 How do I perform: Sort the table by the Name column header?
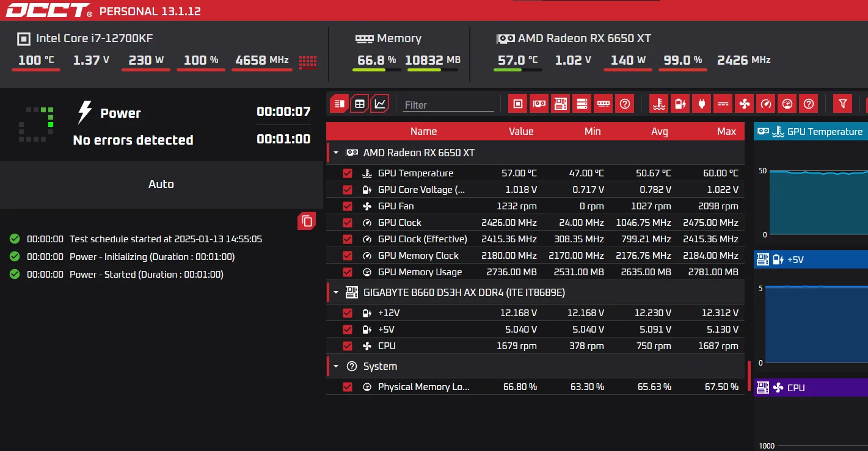[x=423, y=131]
